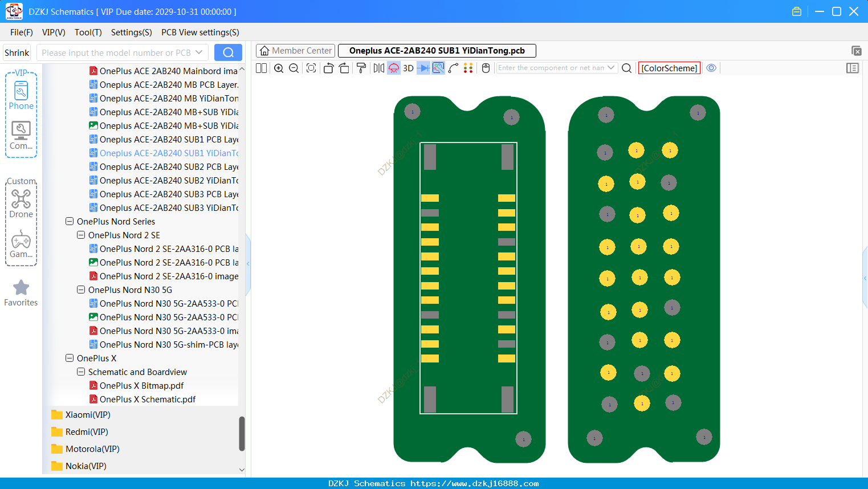Open Oneplus ACE-2AB240 MB PCB Layer file

[164, 84]
